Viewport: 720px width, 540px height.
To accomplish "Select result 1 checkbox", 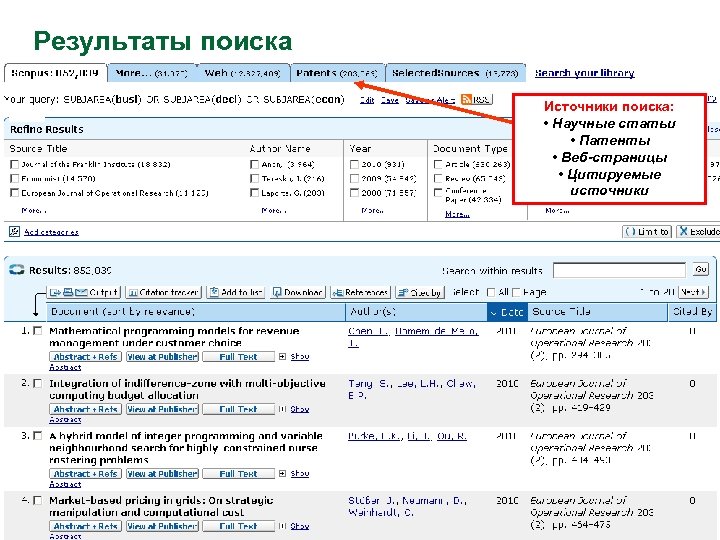I will click(x=38, y=331).
